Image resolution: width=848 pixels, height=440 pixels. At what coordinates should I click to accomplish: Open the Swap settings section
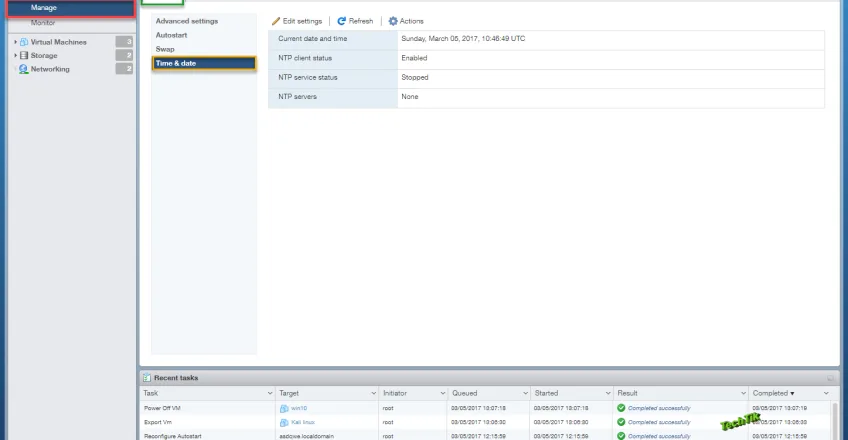(165, 49)
